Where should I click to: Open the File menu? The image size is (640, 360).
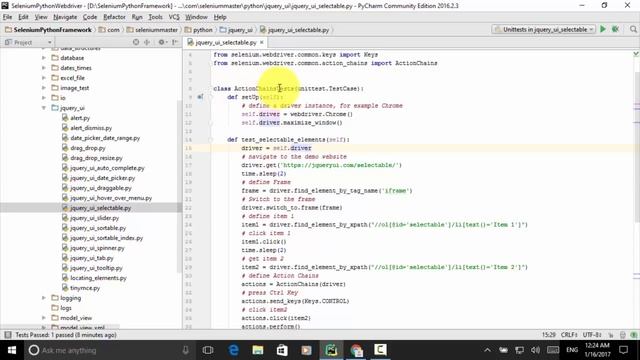pyautogui.click(x=7, y=17)
